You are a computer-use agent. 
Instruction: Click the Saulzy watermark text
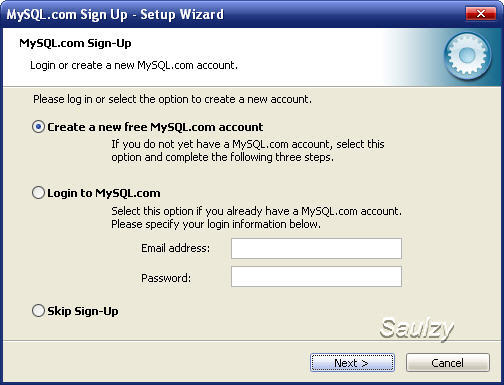417,329
